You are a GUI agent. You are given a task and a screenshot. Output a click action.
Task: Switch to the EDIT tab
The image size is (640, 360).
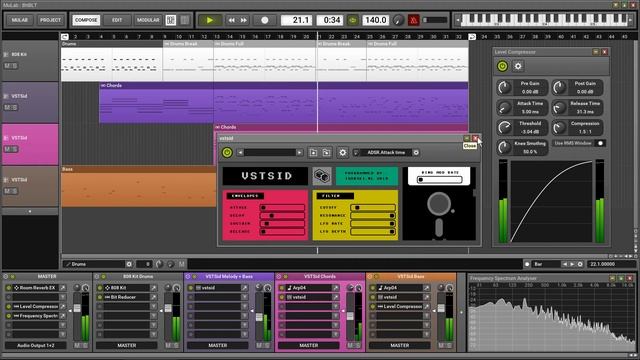coord(117,20)
